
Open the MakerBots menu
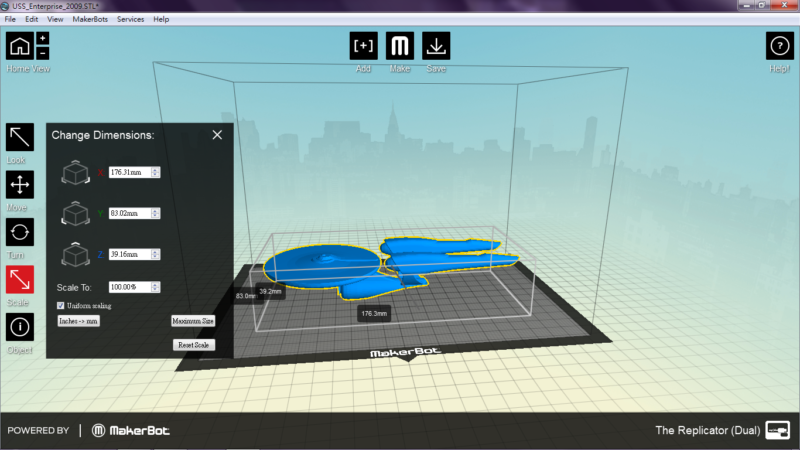90,19
